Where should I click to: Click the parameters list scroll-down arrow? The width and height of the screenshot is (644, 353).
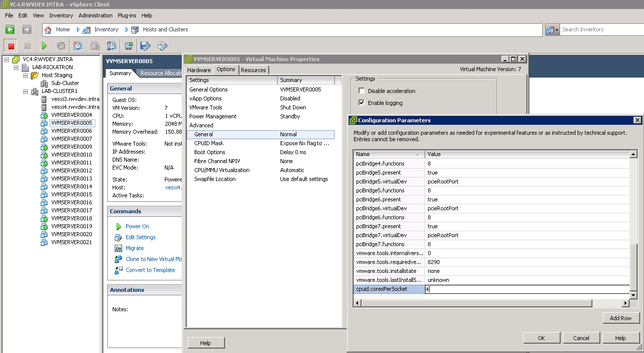[634, 295]
